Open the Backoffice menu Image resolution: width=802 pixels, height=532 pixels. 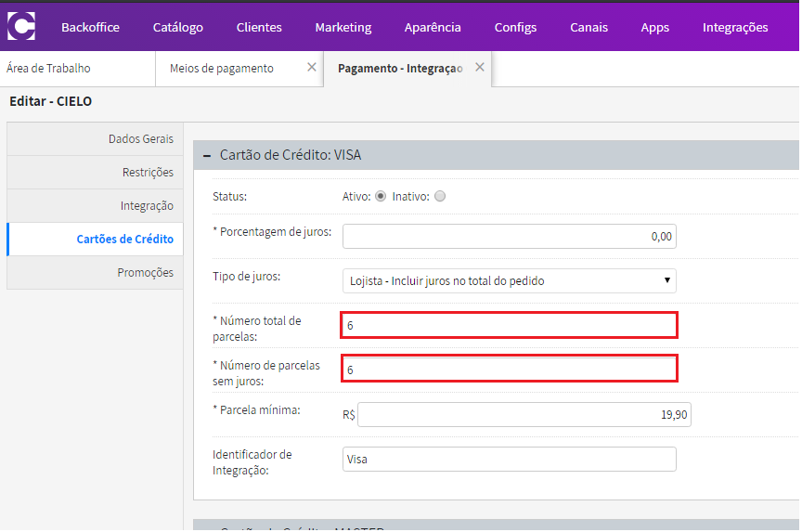click(91, 27)
